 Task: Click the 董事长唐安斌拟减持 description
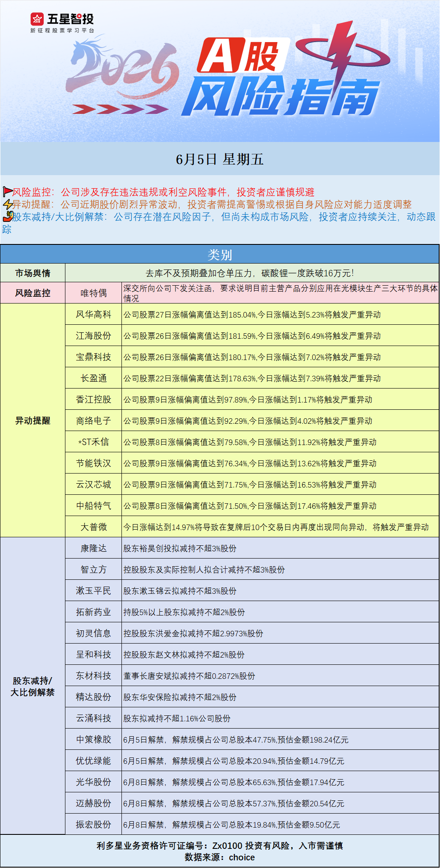(x=189, y=676)
